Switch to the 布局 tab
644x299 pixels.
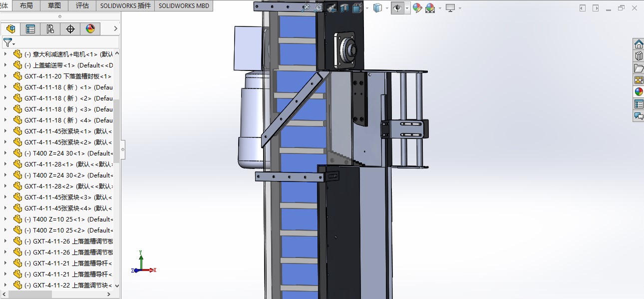point(26,5)
